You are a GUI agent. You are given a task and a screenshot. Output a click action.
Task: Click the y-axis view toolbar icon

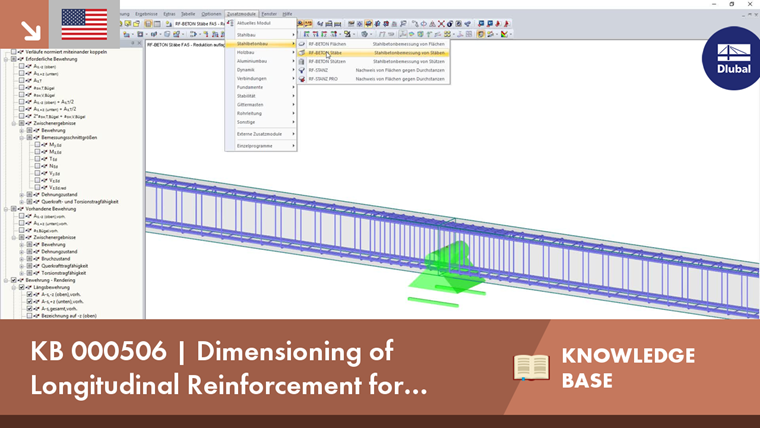pos(315,34)
